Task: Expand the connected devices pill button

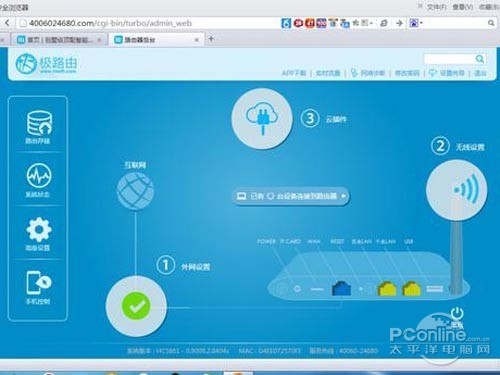Action: point(291,196)
